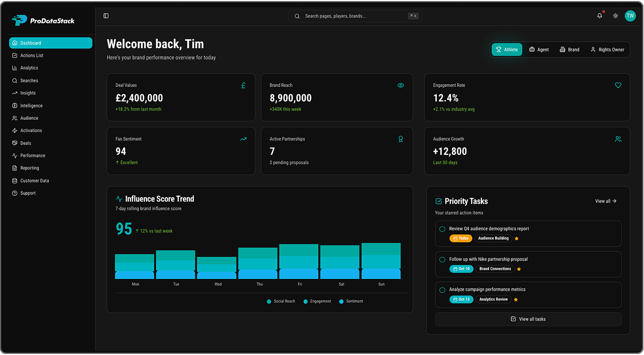Click the pound sterling icon on Deal Values card

click(243, 85)
